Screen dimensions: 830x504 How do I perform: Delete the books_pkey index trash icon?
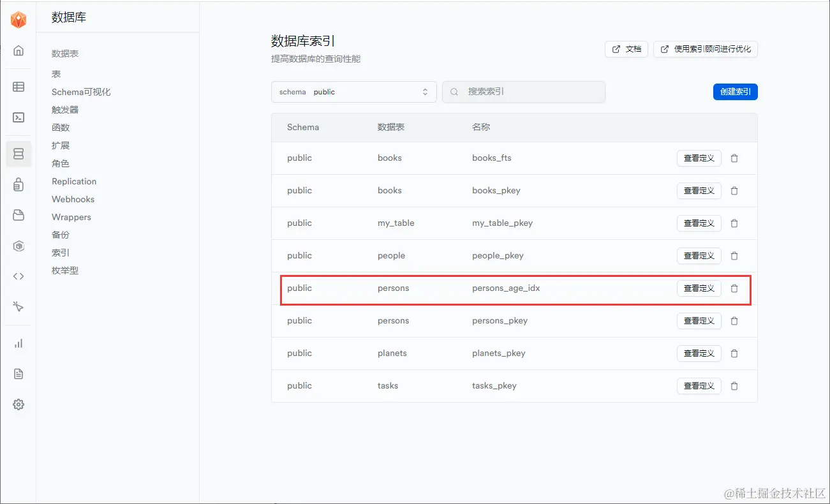734,191
